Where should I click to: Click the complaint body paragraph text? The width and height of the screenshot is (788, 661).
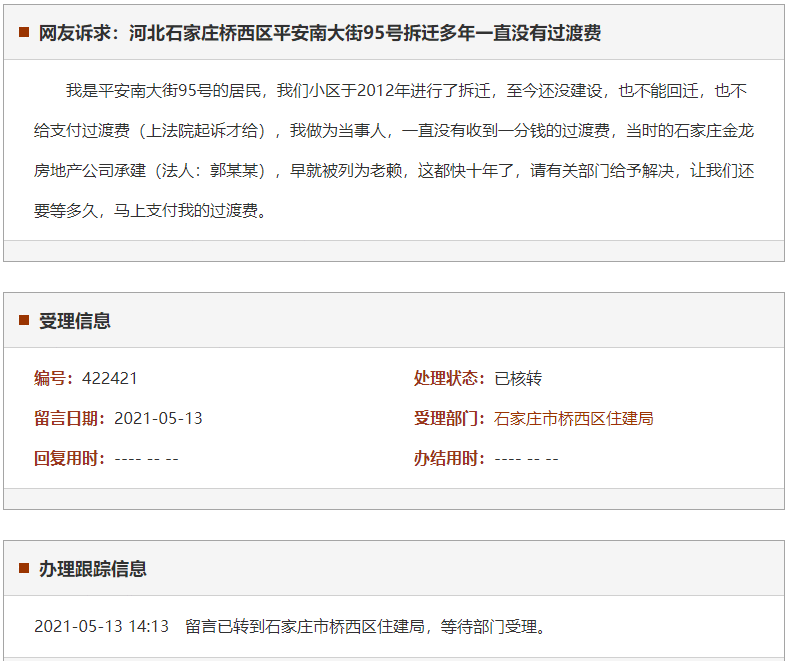[394, 151]
